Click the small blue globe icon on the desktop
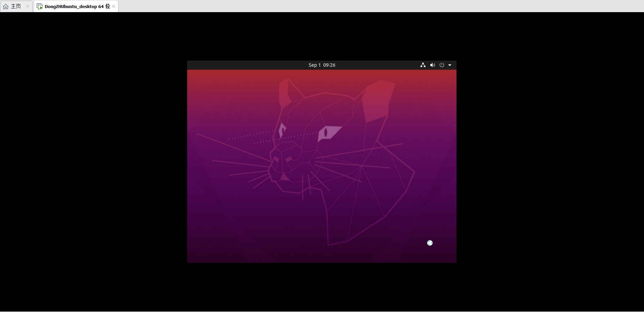Screen dimensions: 644x312 click(x=430, y=243)
